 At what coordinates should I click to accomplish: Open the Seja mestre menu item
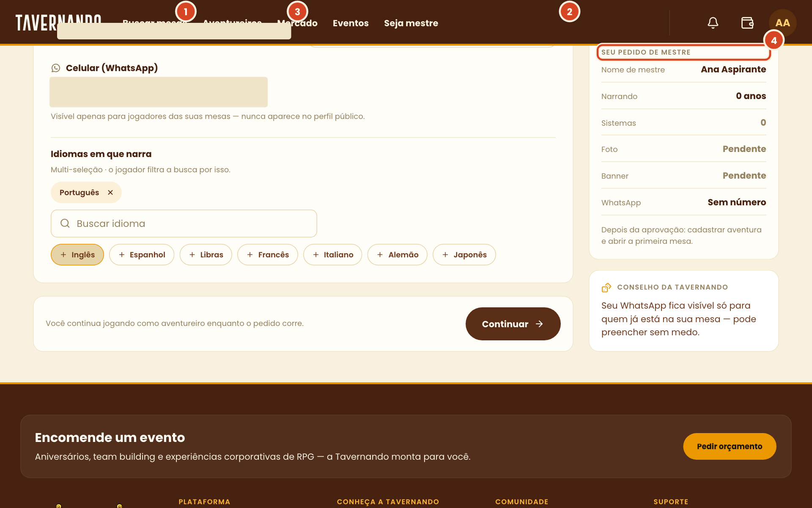pos(411,23)
